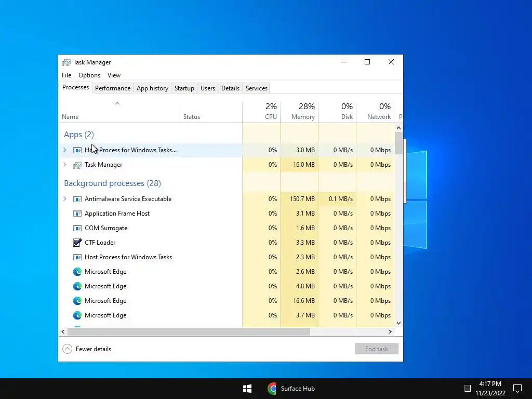Click the 0.1 MB/s disk value
Image resolution: width=532 pixels, height=399 pixels.
341,199
